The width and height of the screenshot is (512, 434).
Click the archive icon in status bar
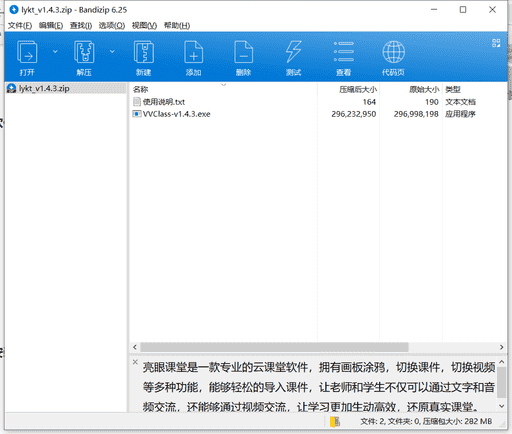click(x=334, y=422)
